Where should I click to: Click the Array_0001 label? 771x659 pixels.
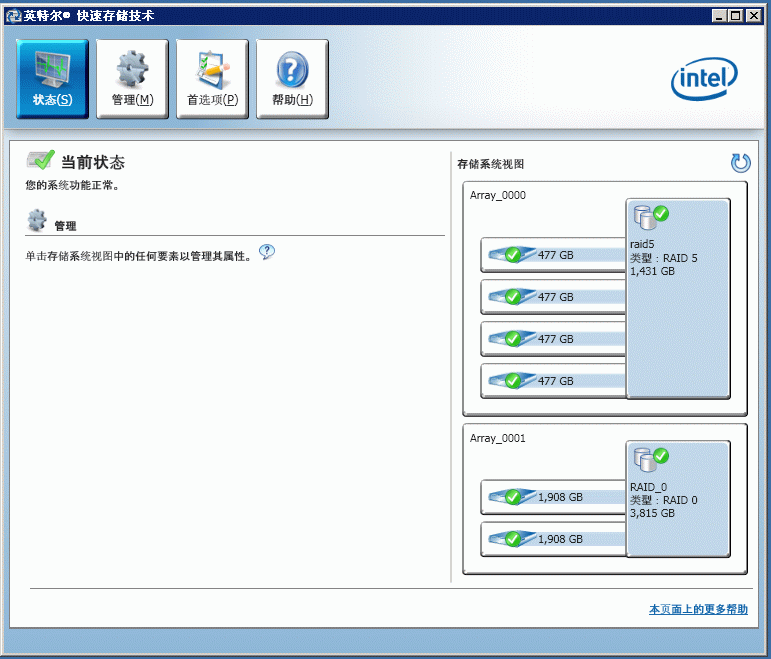[498, 438]
